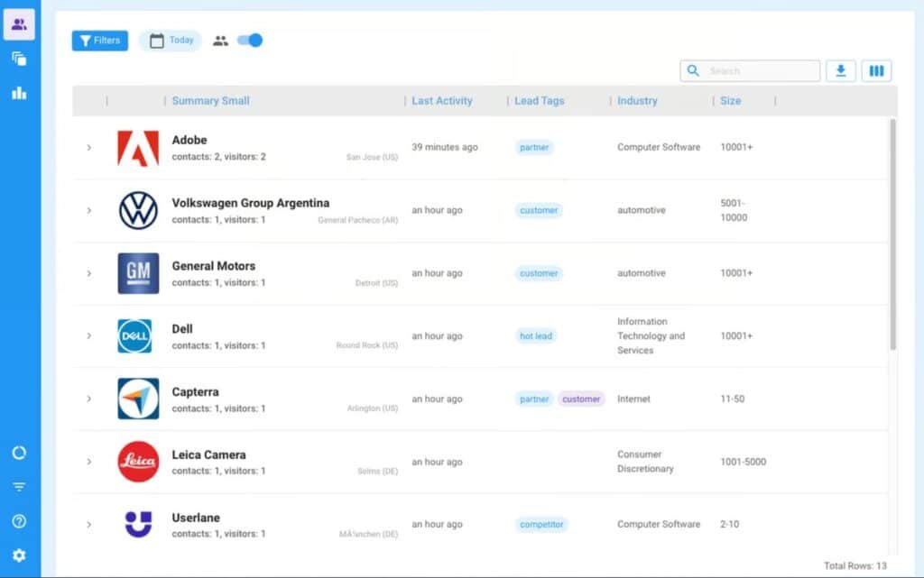Screen dimensions: 924x578
Task: Open the filter lines icon in the sidebar
Action: 19,487
